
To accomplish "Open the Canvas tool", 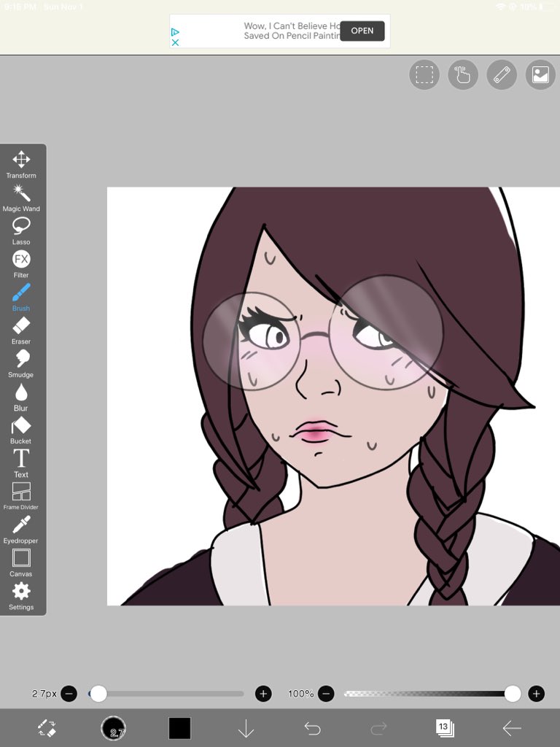I will (21, 563).
